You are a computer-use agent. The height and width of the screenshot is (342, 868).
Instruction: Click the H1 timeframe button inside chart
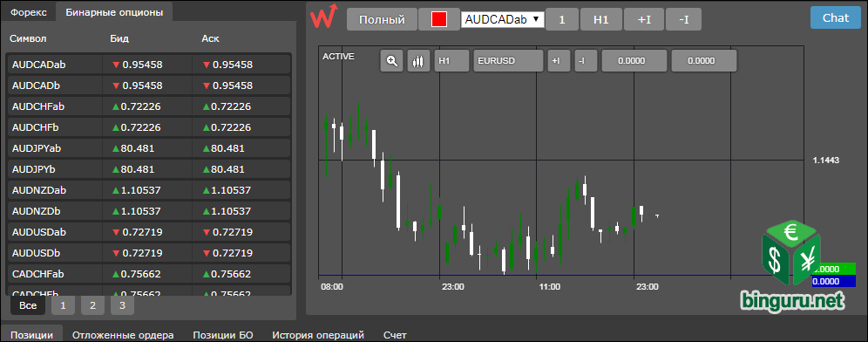pyautogui.click(x=451, y=61)
